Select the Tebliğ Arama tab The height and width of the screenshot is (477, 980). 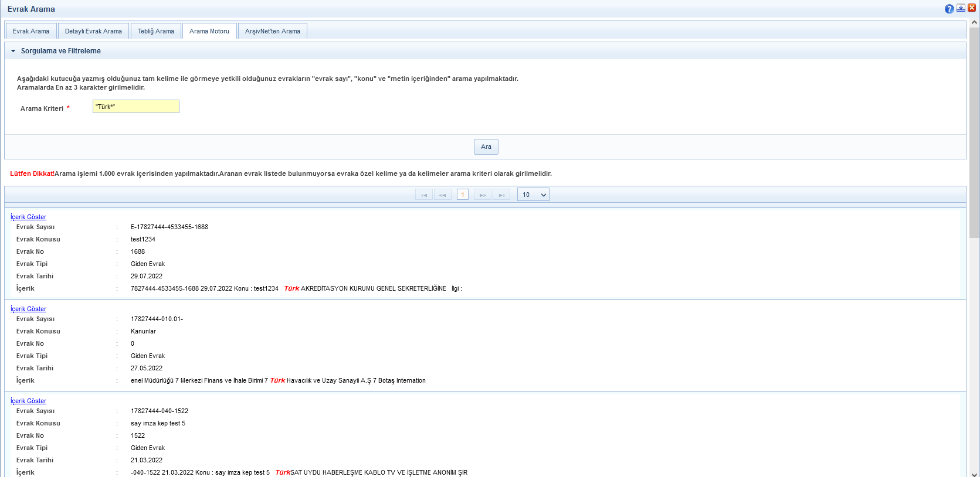pyautogui.click(x=155, y=31)
